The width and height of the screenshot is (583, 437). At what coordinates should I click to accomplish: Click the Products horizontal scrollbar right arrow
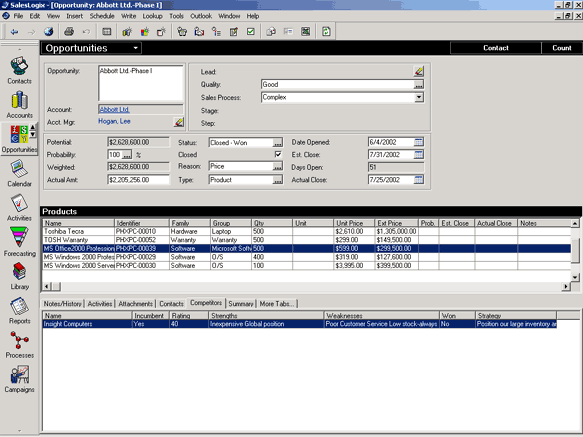tap(566, 286)
